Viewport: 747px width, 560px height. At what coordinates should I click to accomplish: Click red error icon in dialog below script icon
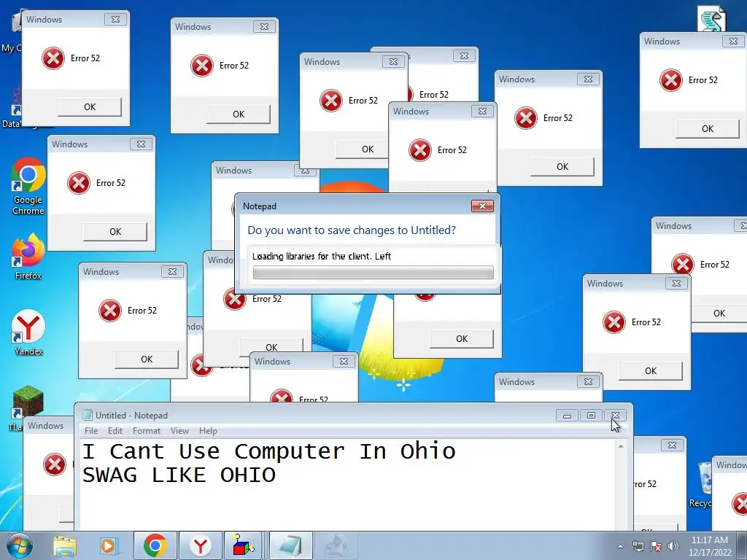pyautogui.click(x=671, y=80)
